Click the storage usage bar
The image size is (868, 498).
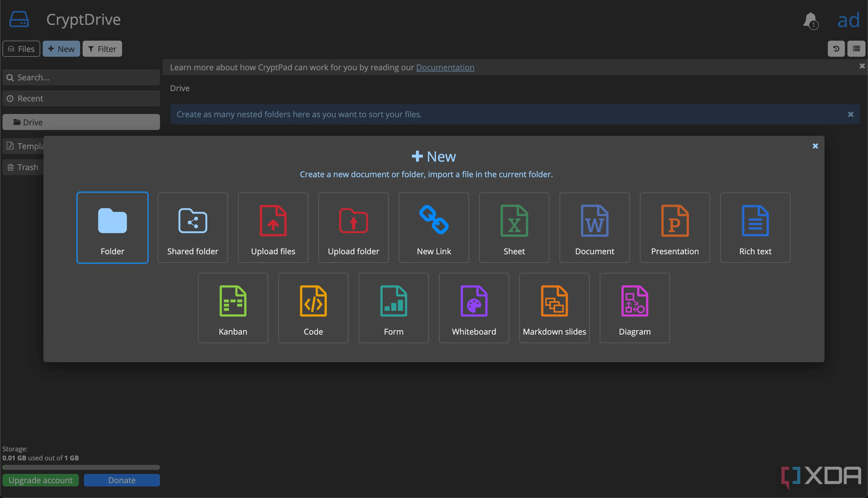click(81, 467)
